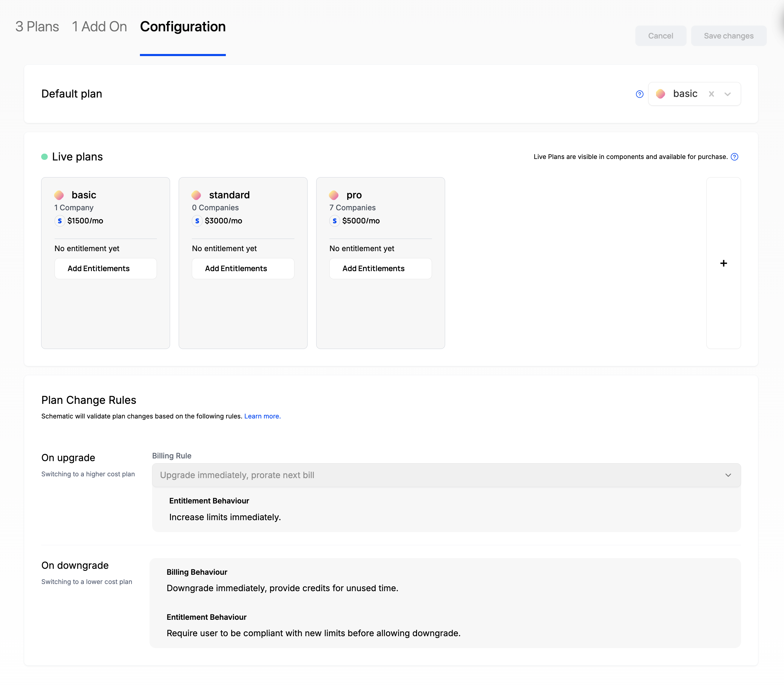Click the Stripe icon on the standard plan card
The height and width of the screenshot is (686, 784).
pyautogui.click(x=197, y=221)
